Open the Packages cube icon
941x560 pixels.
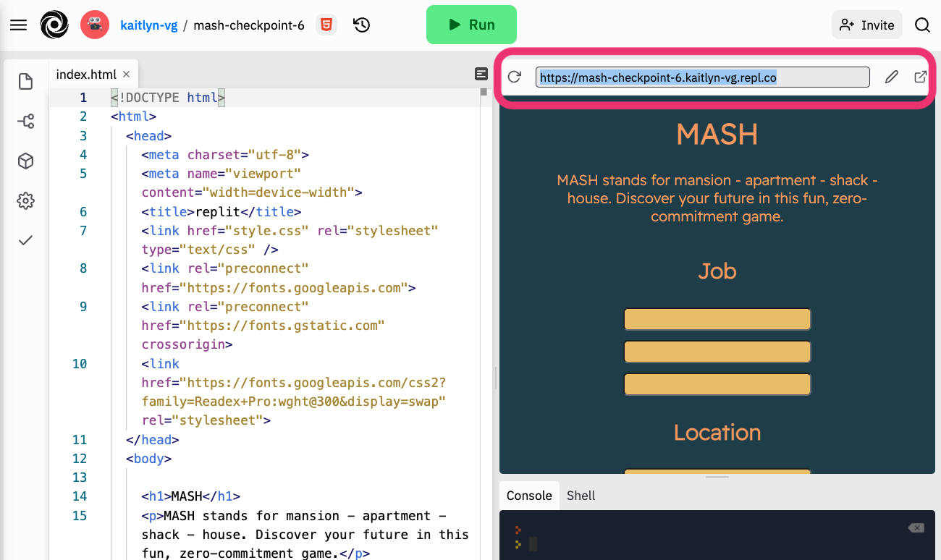point(26,161)
